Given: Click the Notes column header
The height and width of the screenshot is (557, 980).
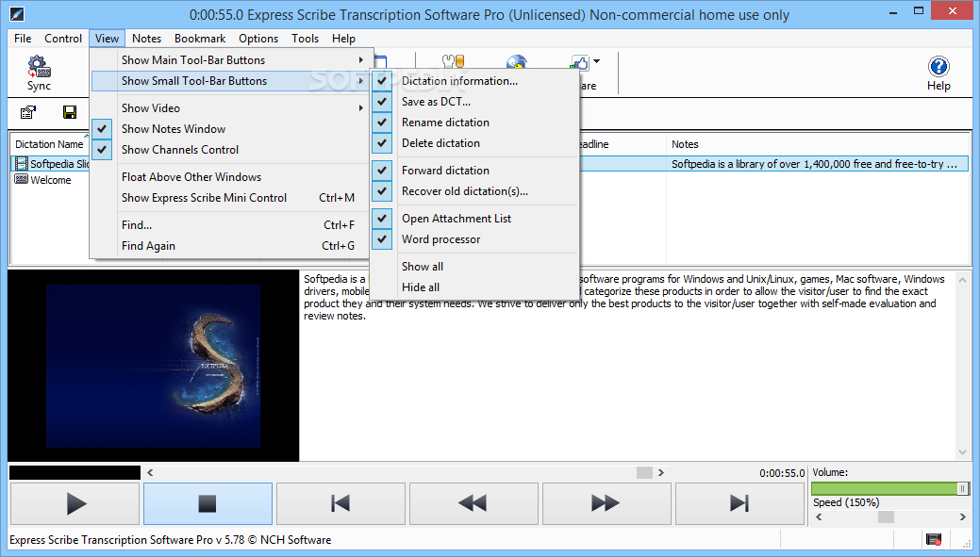Looking at the screenshot, I should point(818,144).
